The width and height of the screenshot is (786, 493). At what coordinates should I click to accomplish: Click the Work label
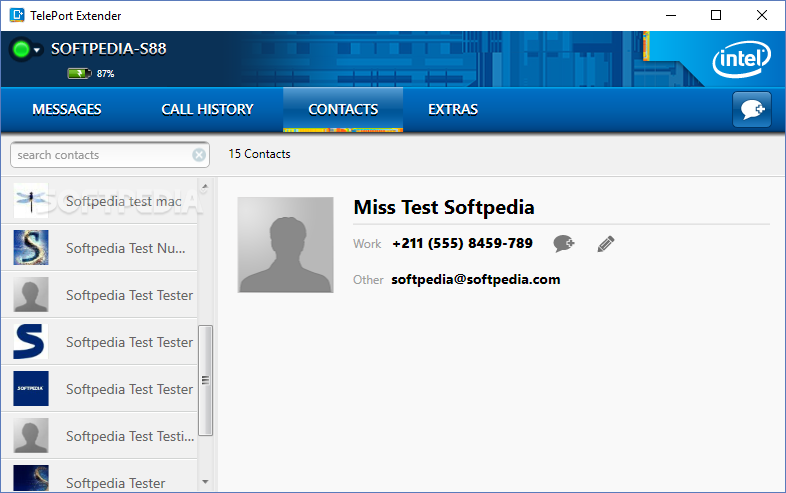(x=367, y=244)
